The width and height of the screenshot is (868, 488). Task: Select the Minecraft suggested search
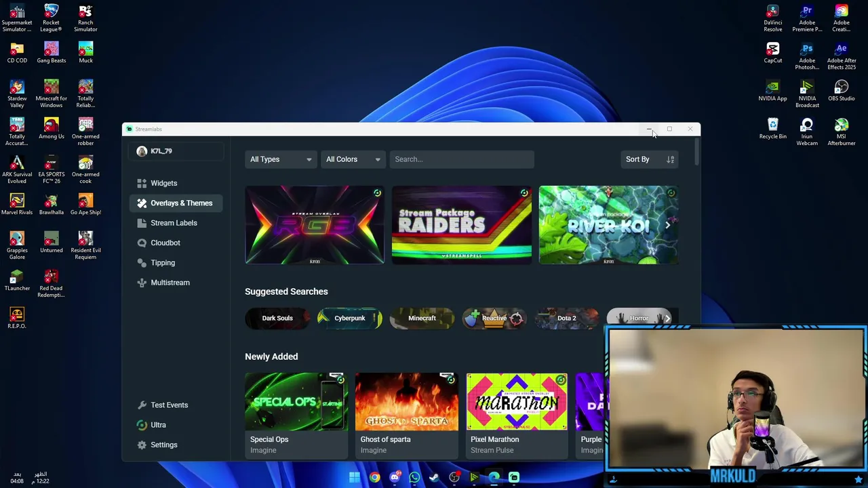coord(422,318)
